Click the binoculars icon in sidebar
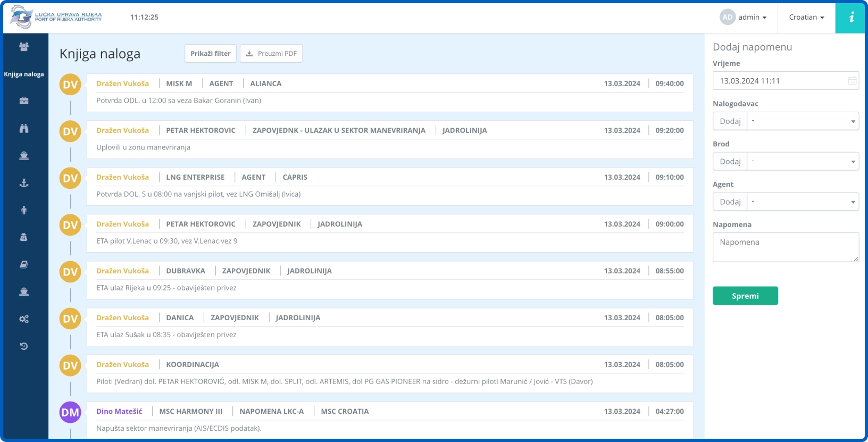The image size is (868, 442). tap(24, 128)
